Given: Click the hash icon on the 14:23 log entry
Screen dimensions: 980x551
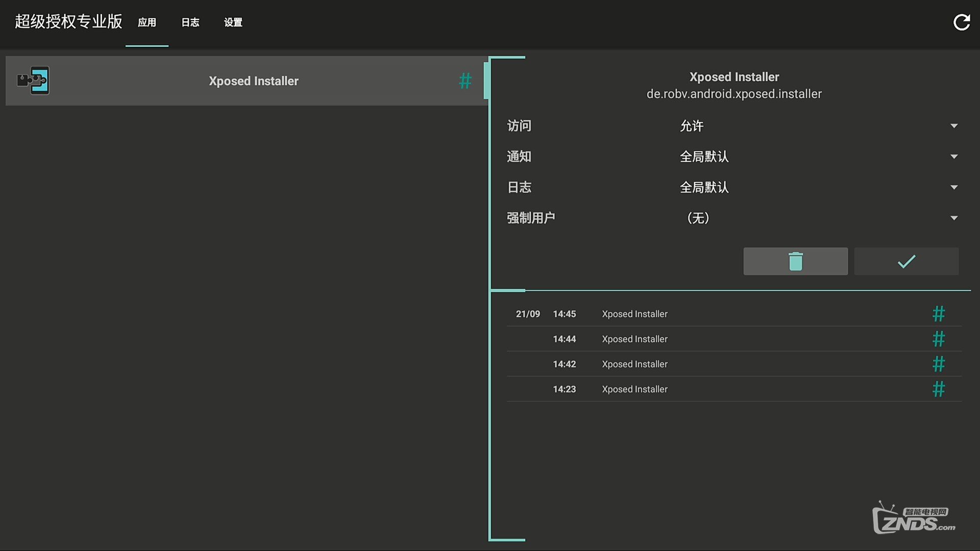Looking at the screenshot, I should tap(938, 389).
